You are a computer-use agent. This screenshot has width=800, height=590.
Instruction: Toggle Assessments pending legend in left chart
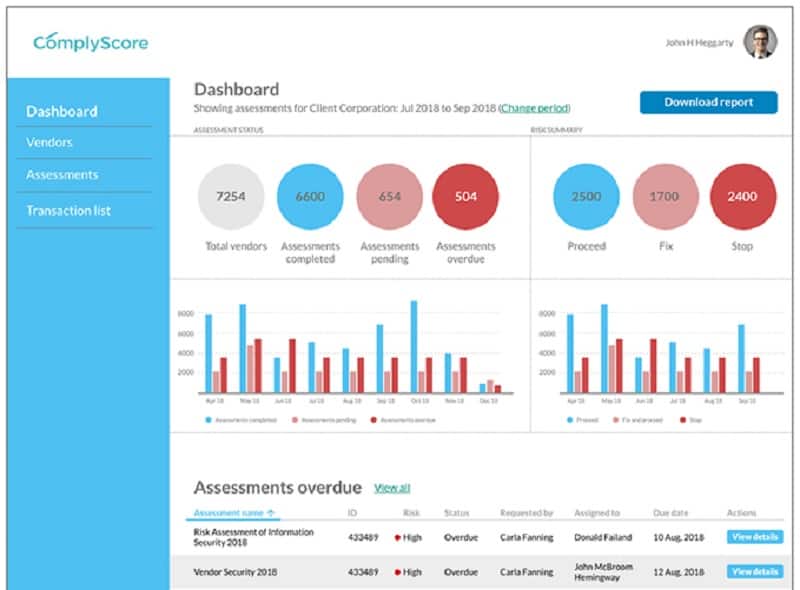pos(324,420)
